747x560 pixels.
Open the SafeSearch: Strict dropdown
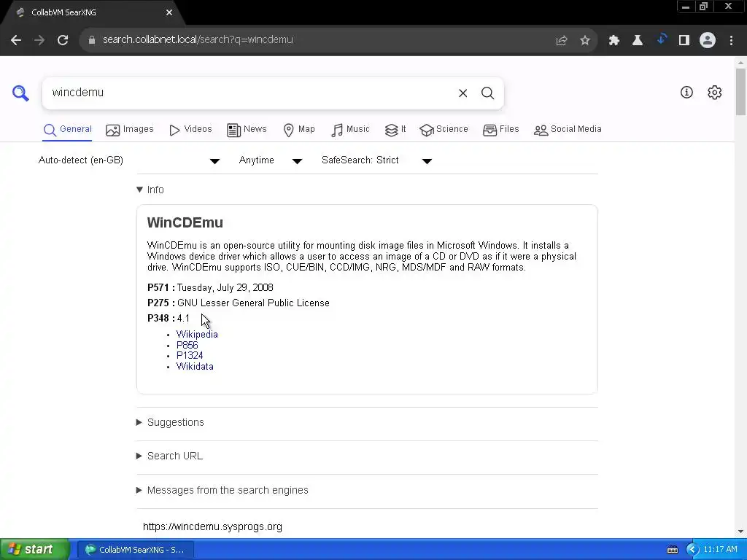tap(377, 160)
